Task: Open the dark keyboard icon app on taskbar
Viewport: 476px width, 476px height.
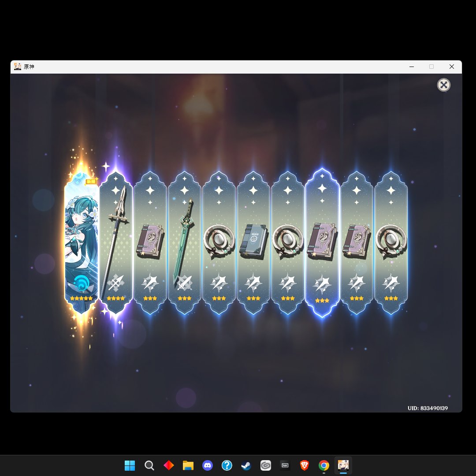Action: click(x=285, y=465)
